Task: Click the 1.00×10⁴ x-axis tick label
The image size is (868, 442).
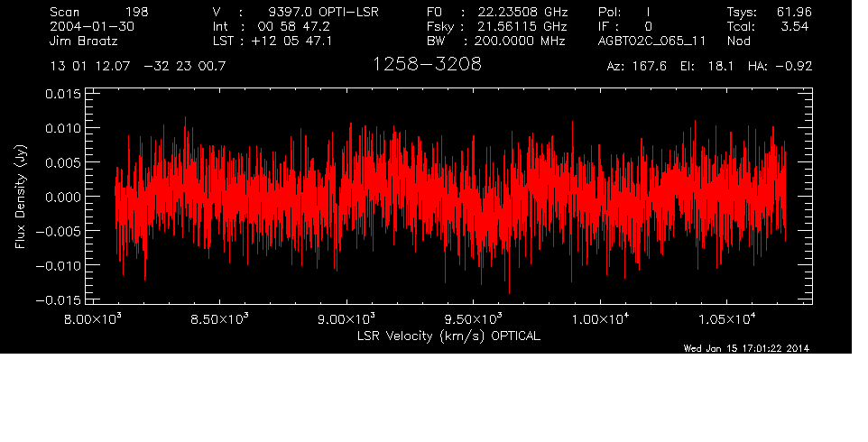Action: point(600,319)
